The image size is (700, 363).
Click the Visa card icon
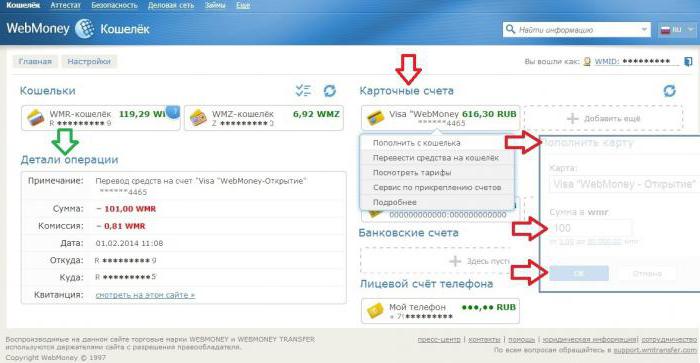pos(375,118)
